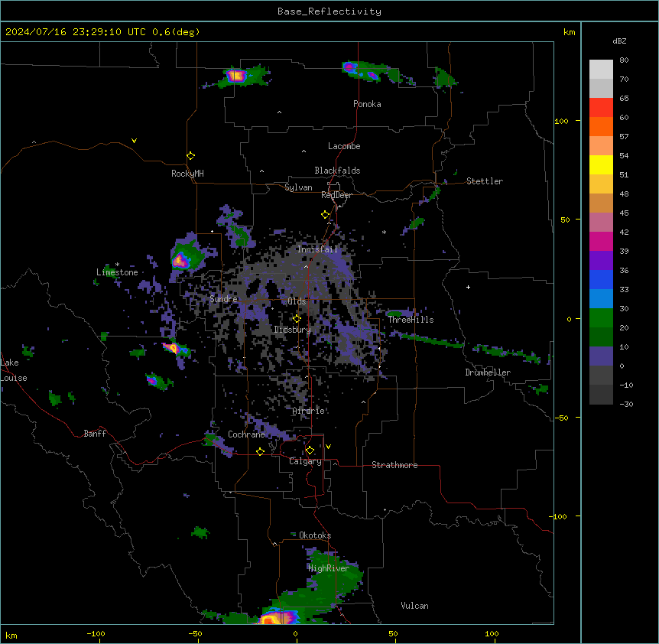
Task: Click the km label at bottom-left corner
Action: (x=11, y=636)
